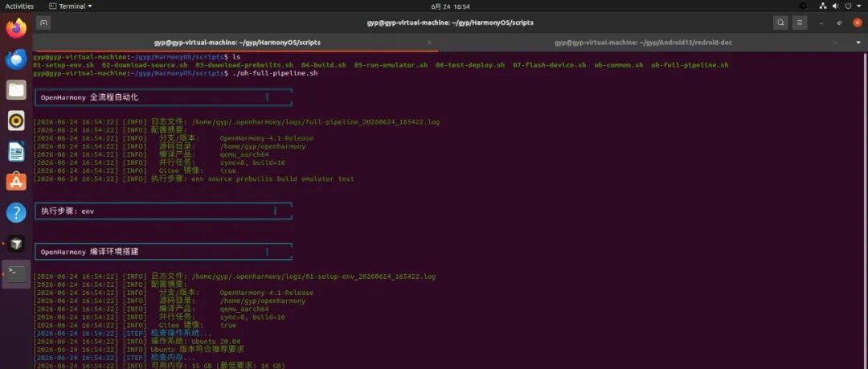Restore down the terminal window
Screen dimensions: 868x369
[839, 23]
